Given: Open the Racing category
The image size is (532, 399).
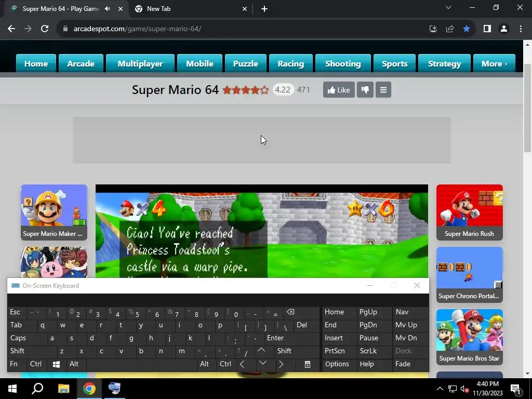Looking at the screenshot, I should [x=291, y=63].
